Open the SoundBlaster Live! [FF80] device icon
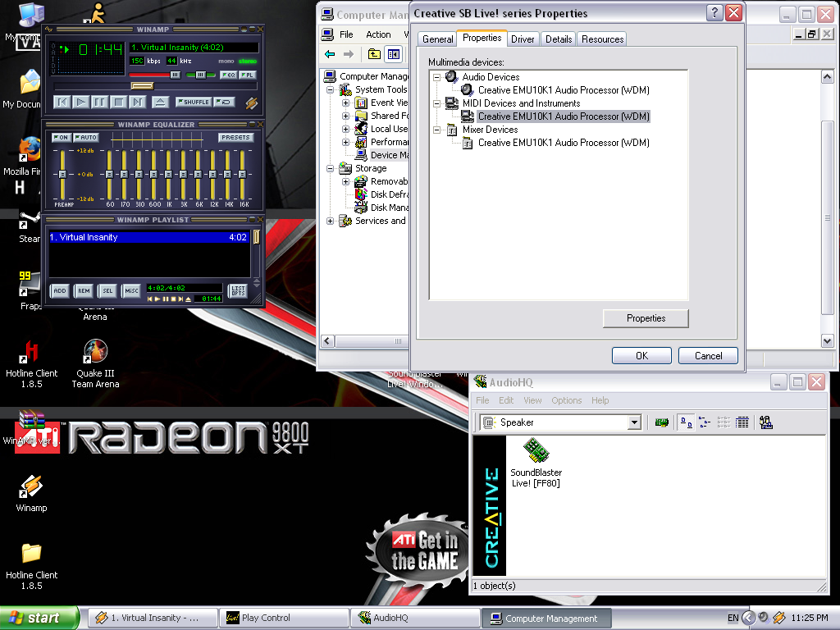This screenshot has height=630, width=840. pos(536,451)
